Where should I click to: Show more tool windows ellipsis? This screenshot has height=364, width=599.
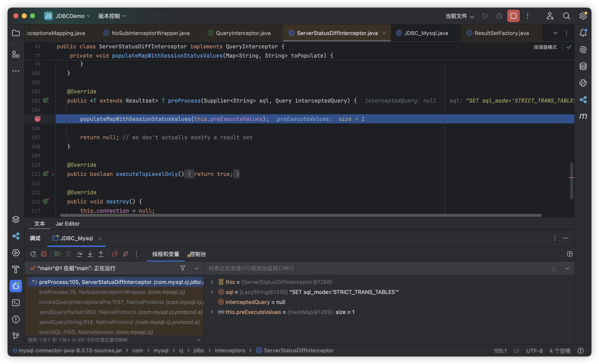(16, 71)
